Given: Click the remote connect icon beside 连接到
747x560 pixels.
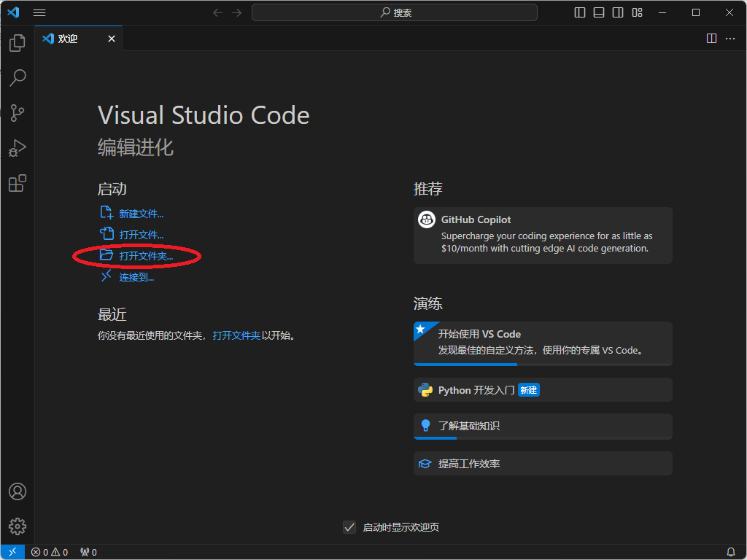Looking at the screenshot, I should point(107,276).
